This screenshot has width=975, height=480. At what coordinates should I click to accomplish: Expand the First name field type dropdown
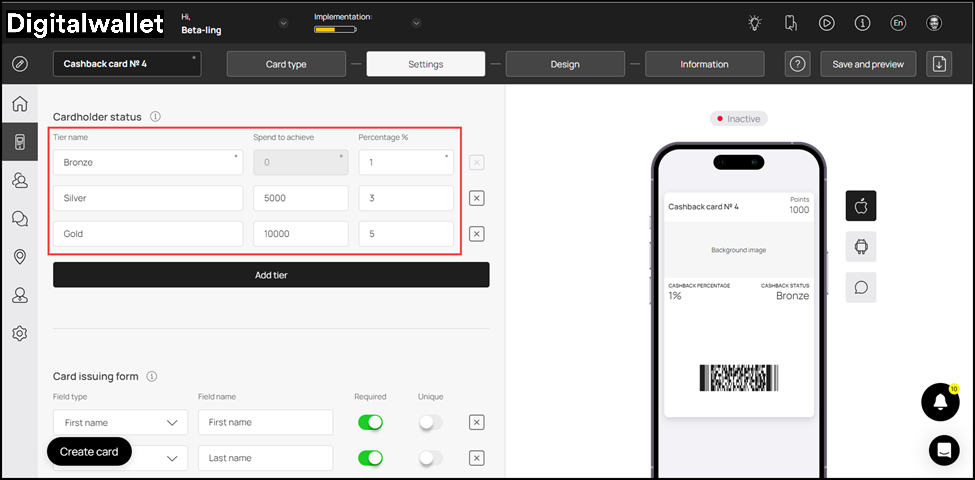(x=120, y=423)
